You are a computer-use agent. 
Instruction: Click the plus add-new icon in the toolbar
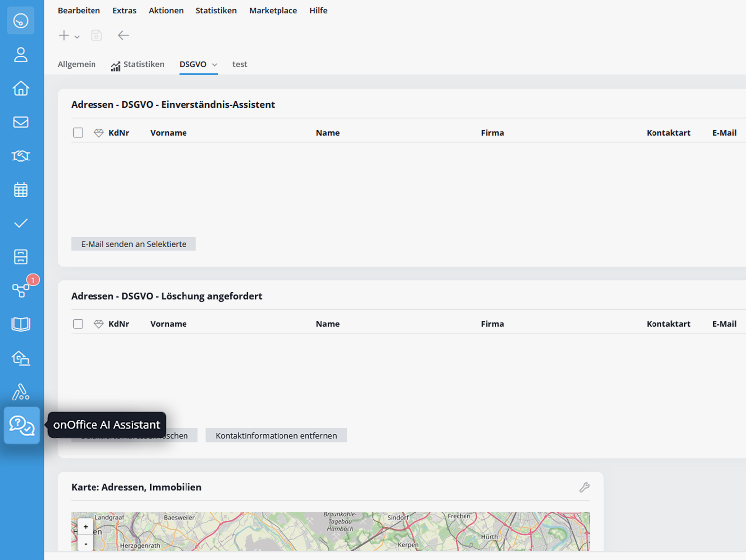coord(64,35)
